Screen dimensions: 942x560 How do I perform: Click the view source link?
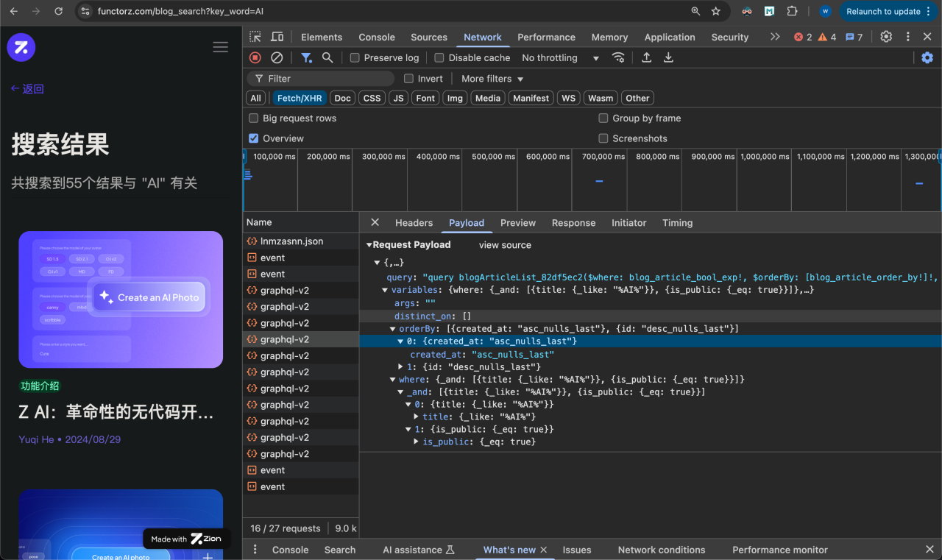coord(505,245)
